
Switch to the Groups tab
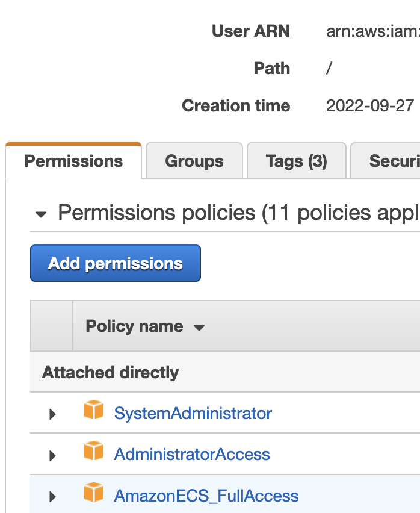194,160
